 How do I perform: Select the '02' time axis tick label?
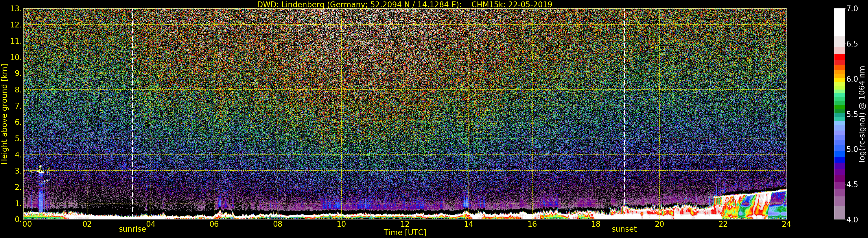click(x=87, y=224)
